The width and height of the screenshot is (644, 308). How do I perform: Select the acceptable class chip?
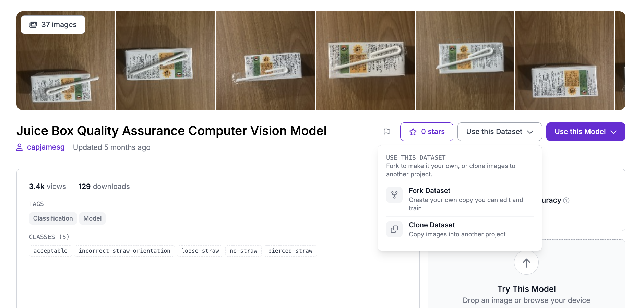[x=50, y=251]
